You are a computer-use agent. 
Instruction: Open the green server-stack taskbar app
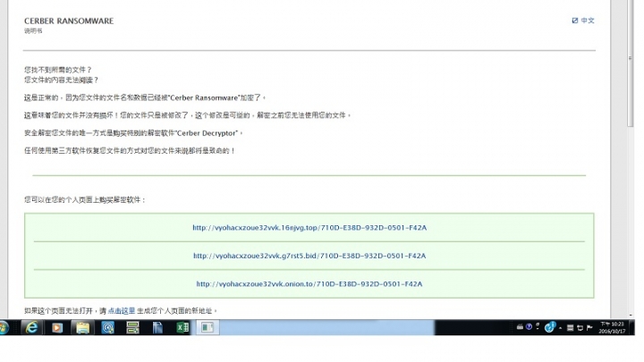132,327
